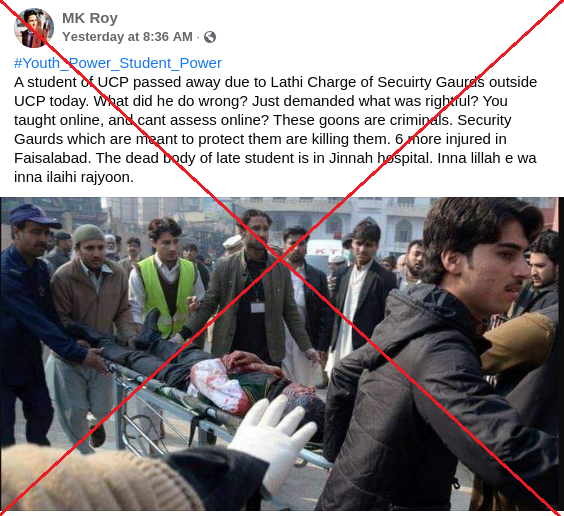Image resolution: width=564 pixels, height=516 pixels.
Task: Click the word Faisalabad in the post
Action: pyautogui.click(x=52, y=158)
